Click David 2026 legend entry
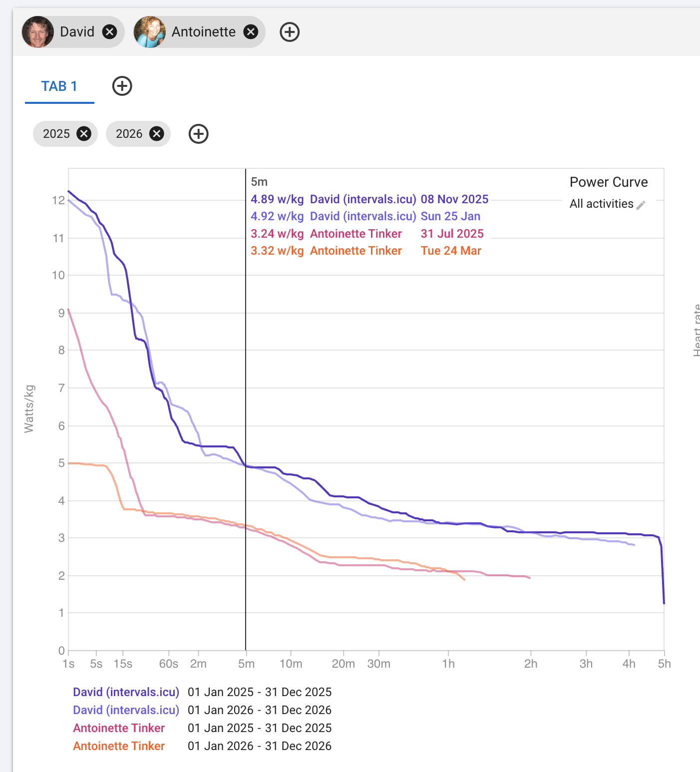The height and width of the screenshot is (772, 700). (126, 710)
